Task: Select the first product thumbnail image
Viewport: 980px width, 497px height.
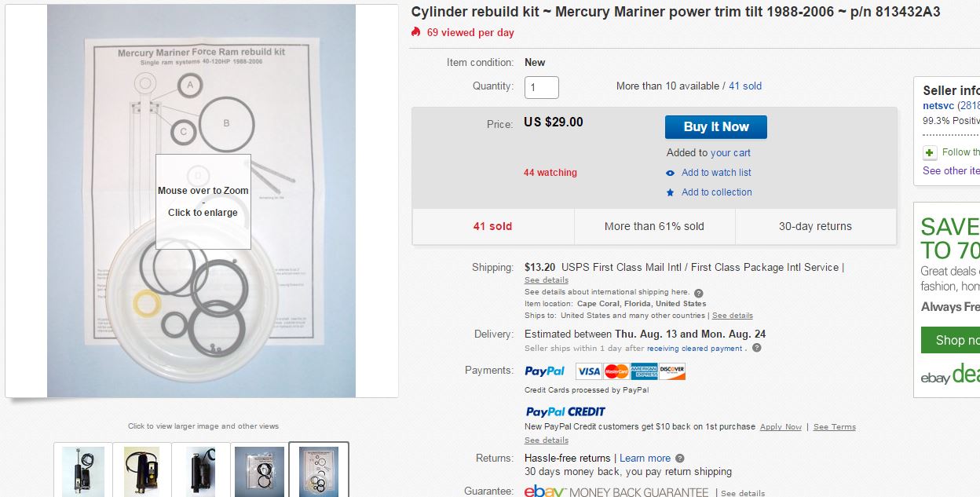Action: (82, 470)
